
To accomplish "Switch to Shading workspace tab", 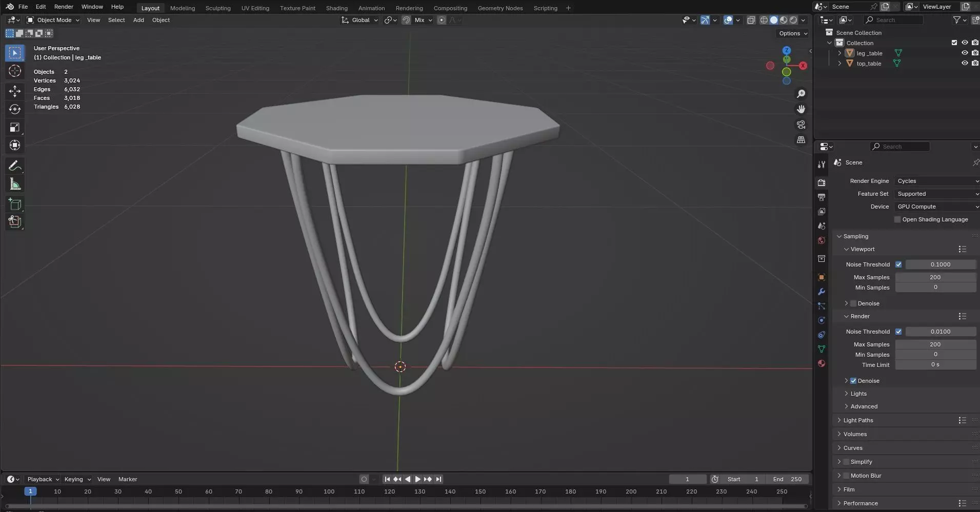I will 336,8.
